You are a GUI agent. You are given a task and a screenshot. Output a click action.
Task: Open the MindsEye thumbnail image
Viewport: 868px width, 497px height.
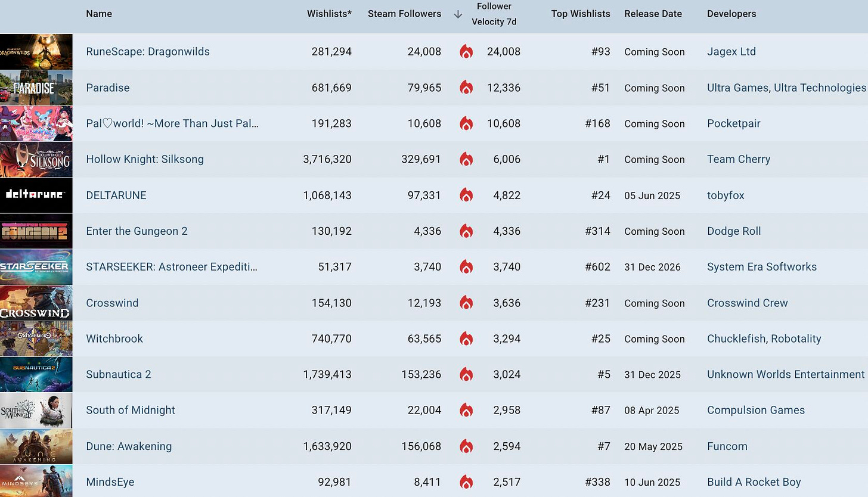(36, 481)
